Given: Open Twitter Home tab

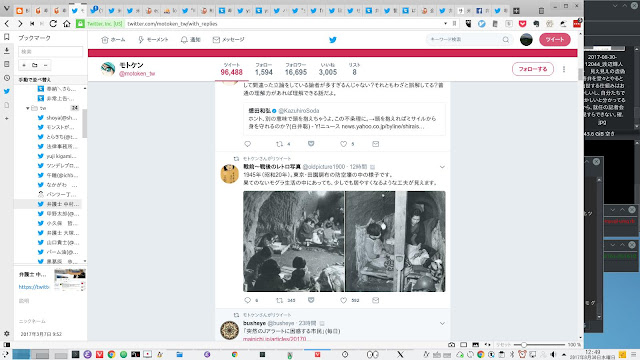Looking at the screenshot, I should click(x=113, y=40).
